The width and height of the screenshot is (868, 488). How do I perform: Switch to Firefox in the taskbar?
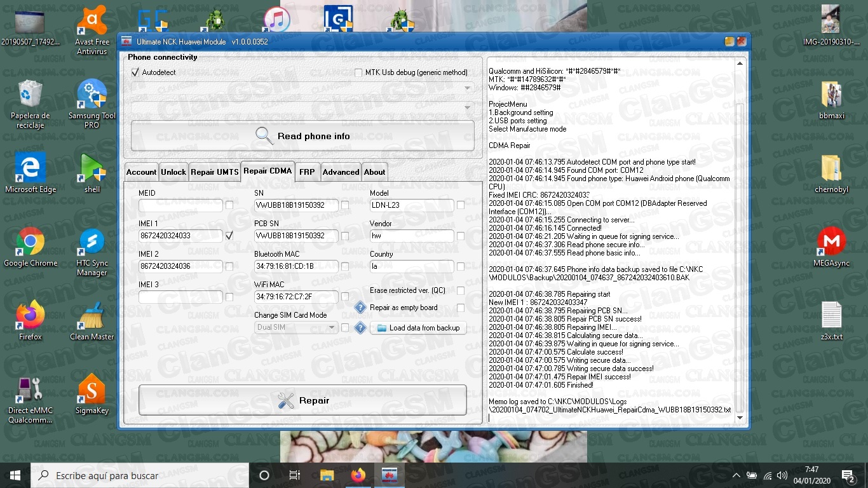[x=358, y=475]
